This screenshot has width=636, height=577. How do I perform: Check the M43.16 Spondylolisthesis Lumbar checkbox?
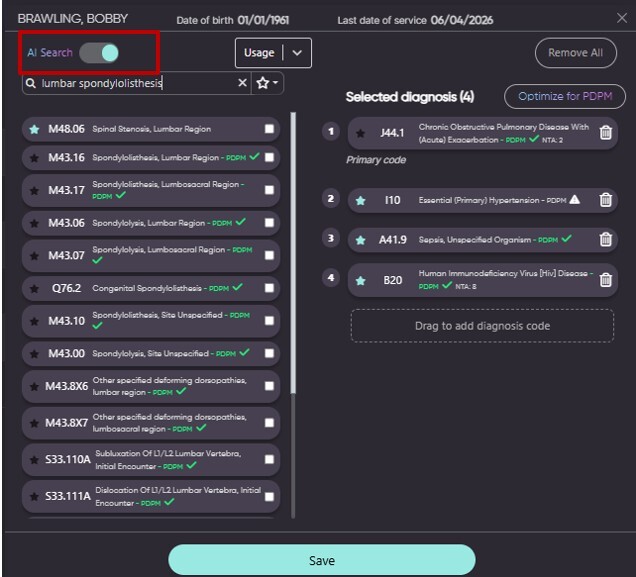click(269, 157)
